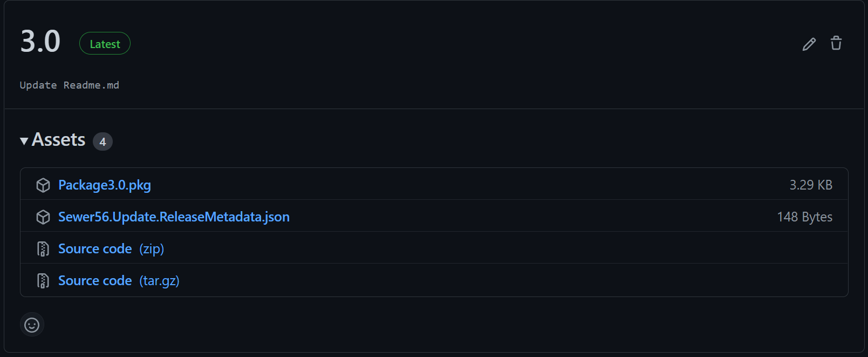Image resolution: width=868 pixels, height=357 pixels.
Task: Click the archive icon beside Source code (tar.gz)
Action: click(x=43, y=280)
